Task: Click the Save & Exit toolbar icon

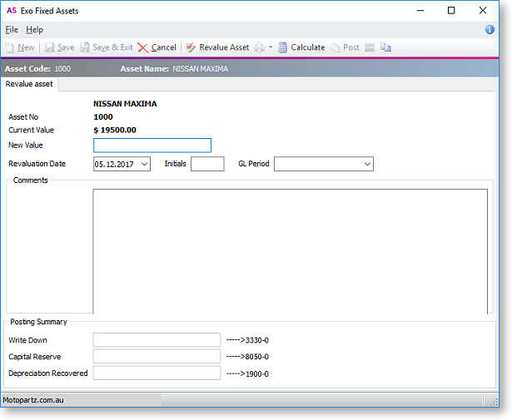Action: click(x=85, y=47)
